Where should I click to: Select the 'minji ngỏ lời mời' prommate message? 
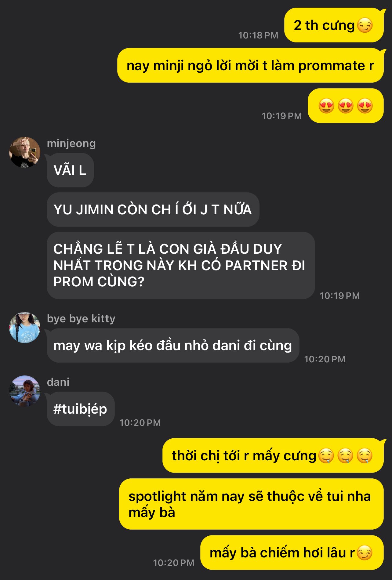(x=250, y=65)
